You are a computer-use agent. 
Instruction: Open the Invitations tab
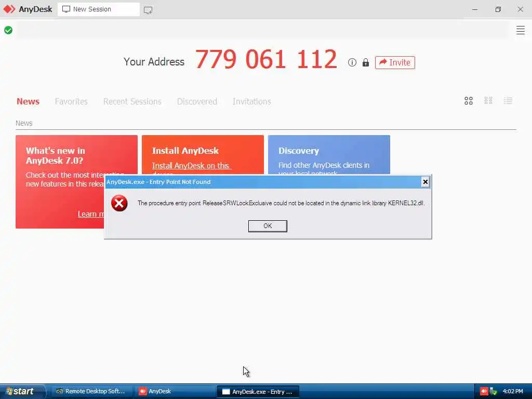click(252, 101)
